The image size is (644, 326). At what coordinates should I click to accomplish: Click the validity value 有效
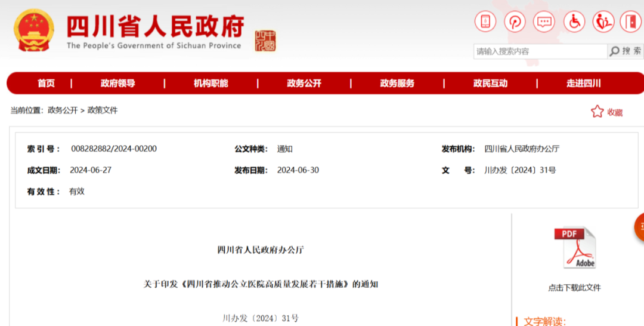(77, 191)
